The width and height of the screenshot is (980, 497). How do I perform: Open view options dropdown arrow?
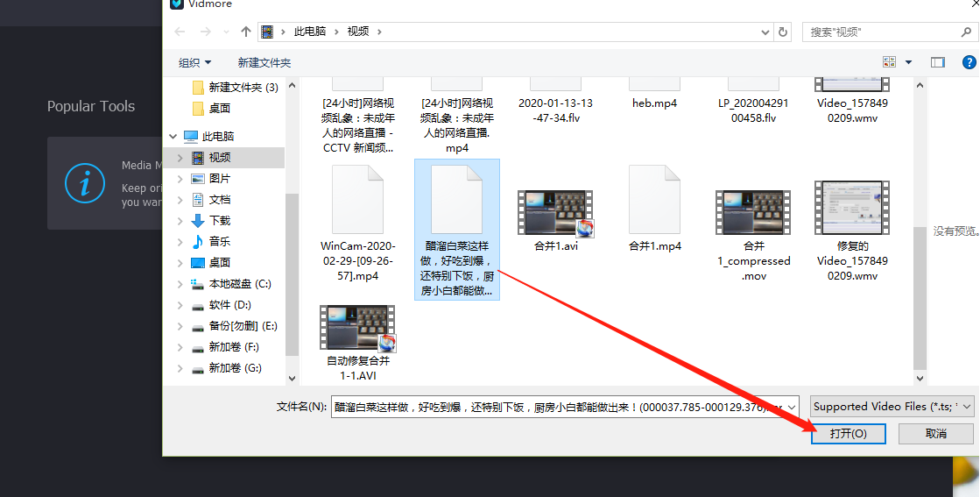tap(909, 62)
